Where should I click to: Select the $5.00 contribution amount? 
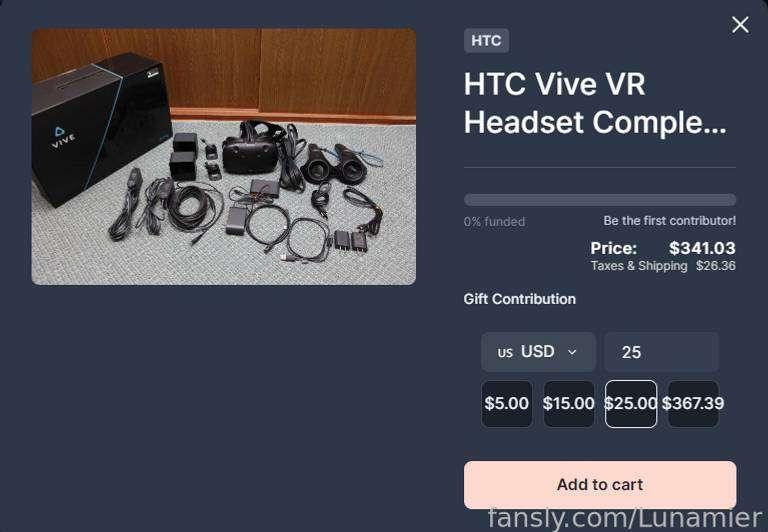click(x=506, y=404)
